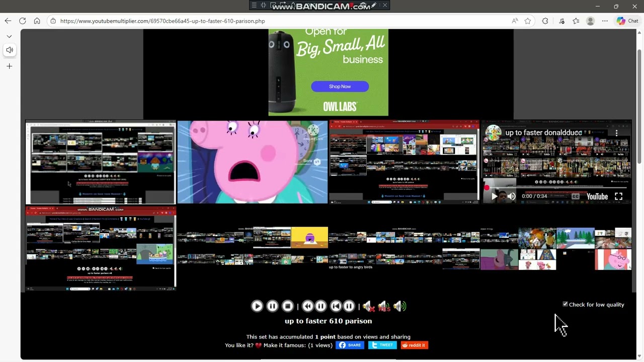This screenshot has width=644, height=362.
Task: Pause all videos using the first pause button
Action: tap(272, 306)
